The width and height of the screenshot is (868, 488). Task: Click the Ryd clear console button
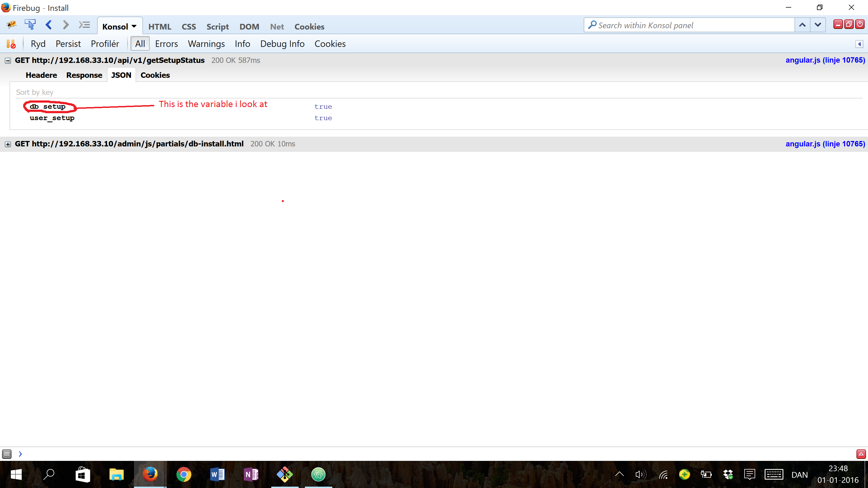38,44
